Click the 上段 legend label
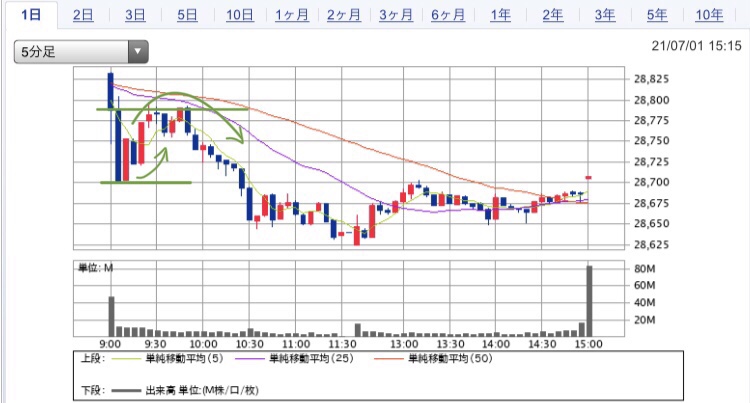The height and width of the screenshot is (403, 750). (93, 359)
